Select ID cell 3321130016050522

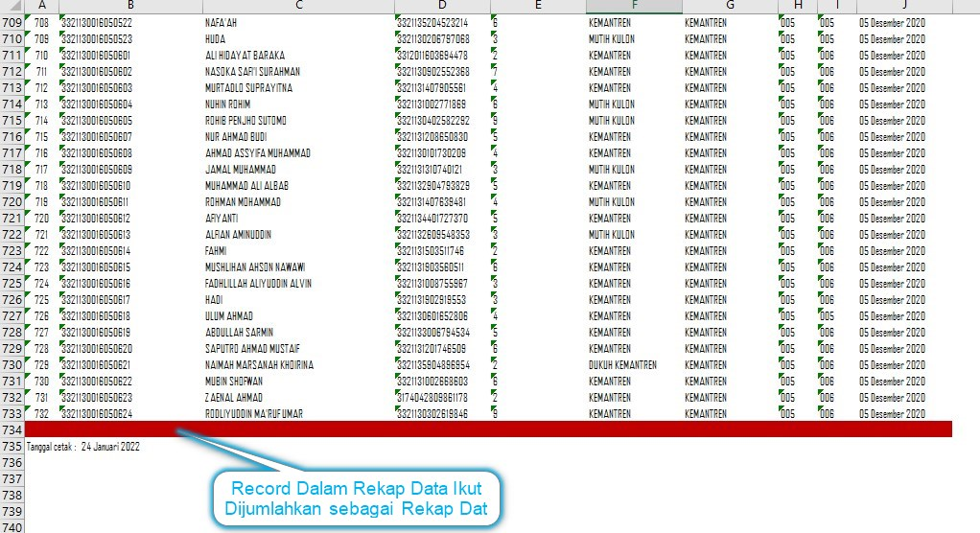point(130,22)
